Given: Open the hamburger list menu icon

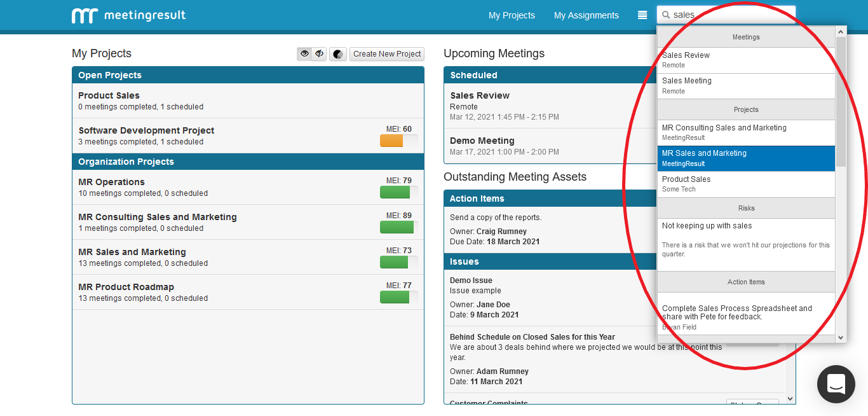Looking at the screenshot, I should (x=642, y=15).
